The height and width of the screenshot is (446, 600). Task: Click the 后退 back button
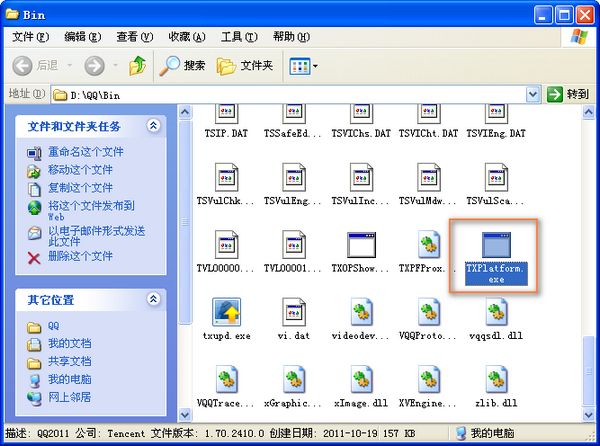(x=36, y=65)
